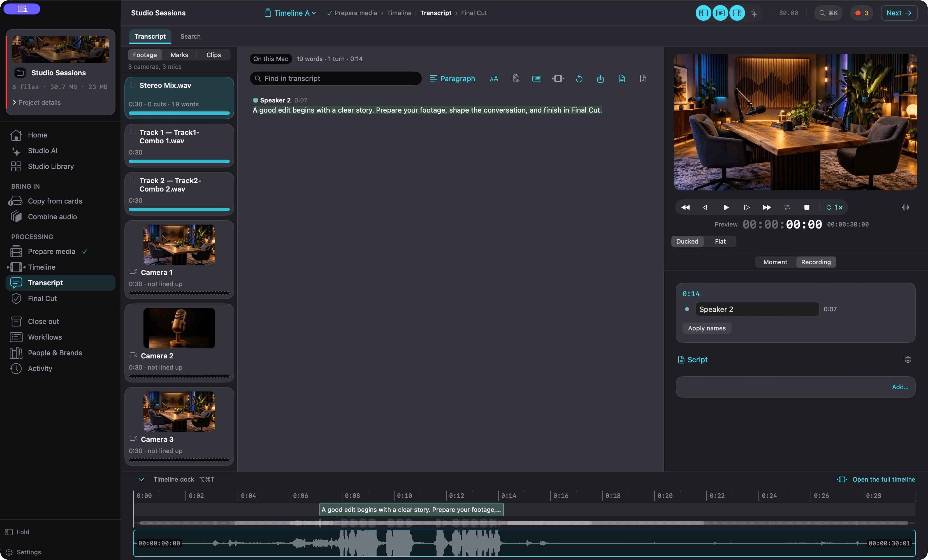This screenshot has height=560, width=928.
Task: Select the Marks tab
Action: [179, 55]
